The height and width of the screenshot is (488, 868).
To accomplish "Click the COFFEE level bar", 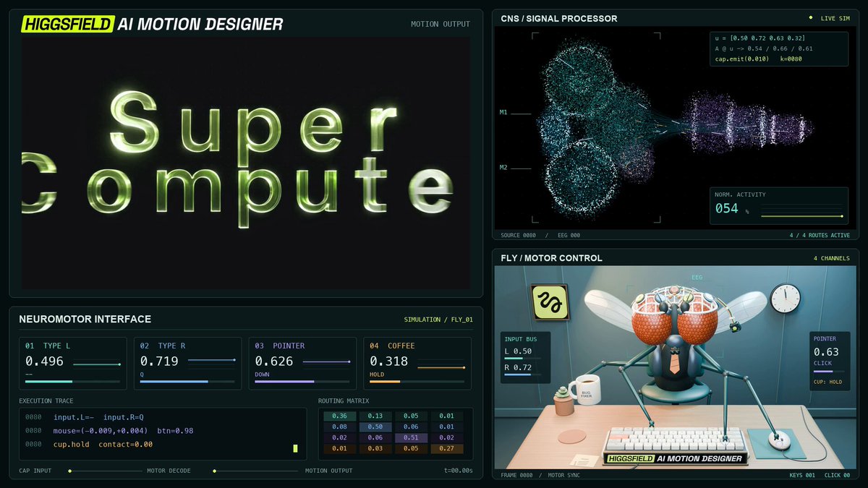I will (417, 382).
